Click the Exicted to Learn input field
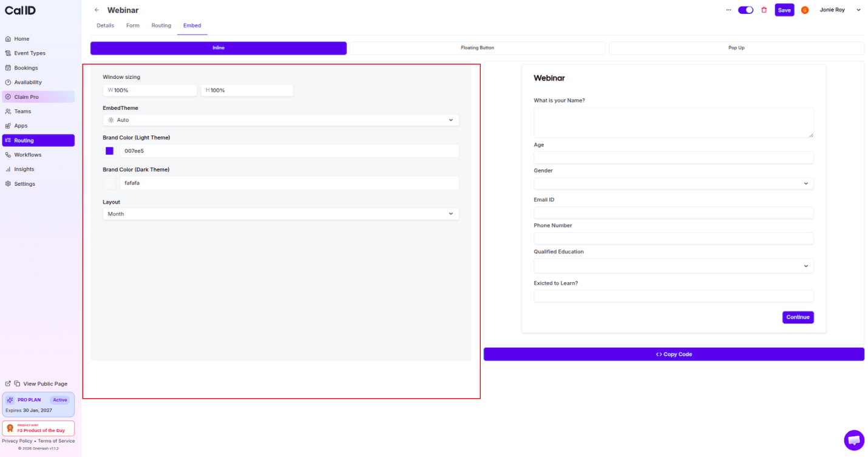Viewport: 868px width, 457px height. click(x=674, y=296)
